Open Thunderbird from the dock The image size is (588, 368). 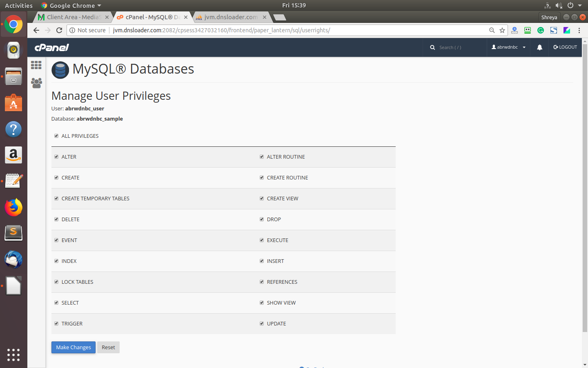(x=13, y=260)
